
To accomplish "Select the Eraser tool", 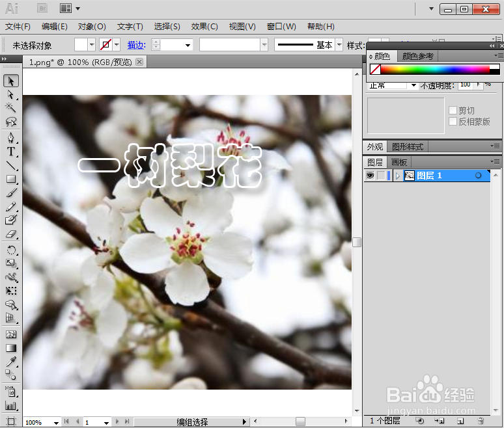I will [11, 234].
